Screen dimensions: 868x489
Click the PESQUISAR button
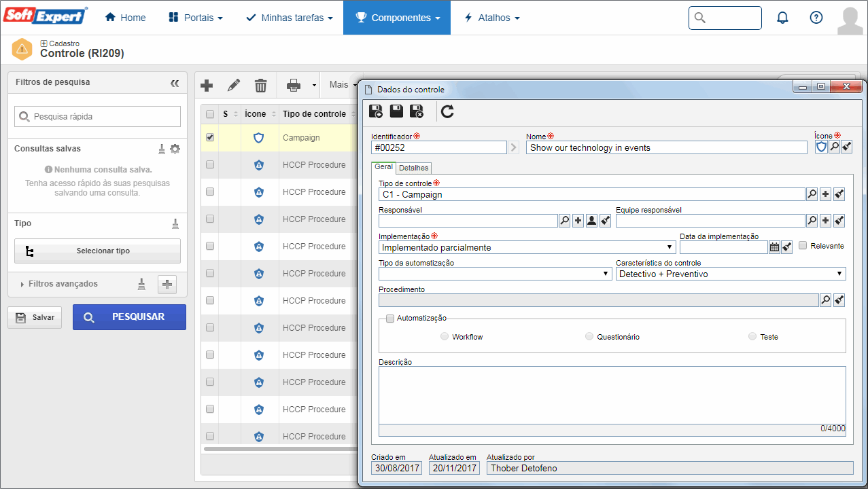129,317
